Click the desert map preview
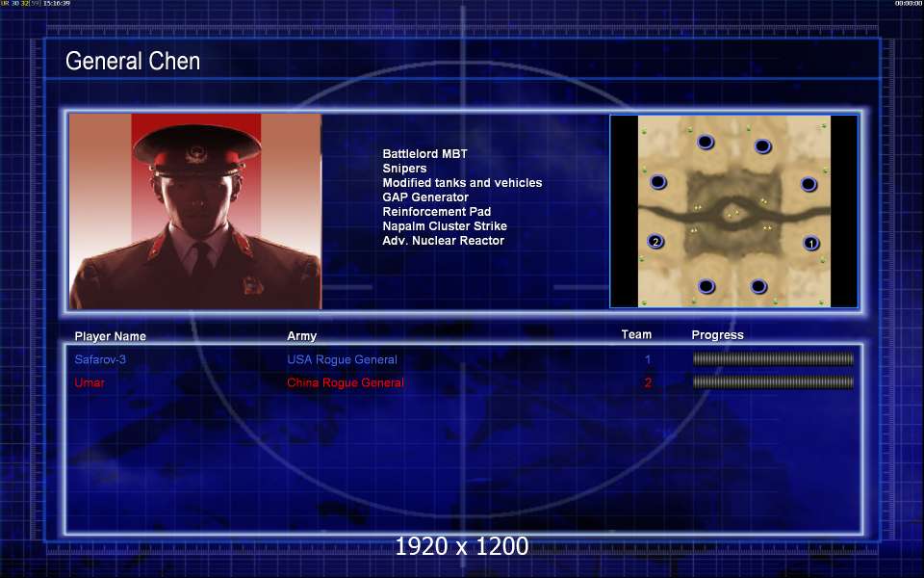924x578 pixels. (x=734, y=211)
